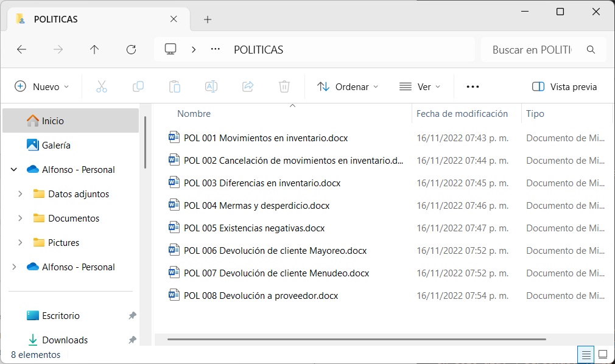615x364 pixels.
Task: Navigate back with the left arrow
Action: coord(22,50)
